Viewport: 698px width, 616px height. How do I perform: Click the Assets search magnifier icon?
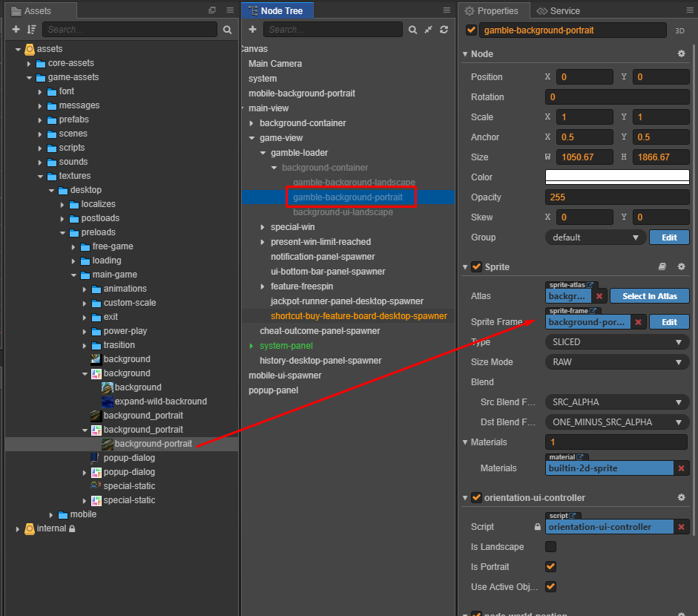coord(228,30)
